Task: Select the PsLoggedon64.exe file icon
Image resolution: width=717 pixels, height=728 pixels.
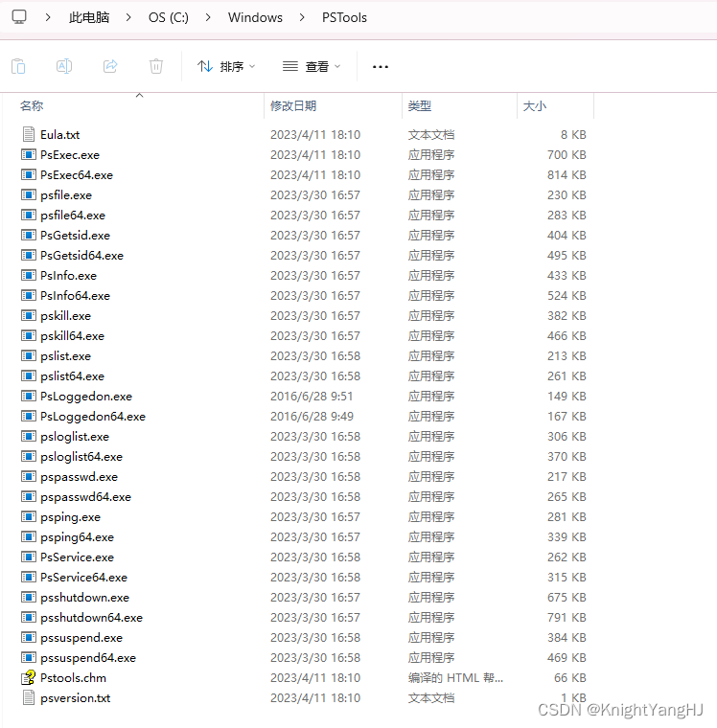Action: [29, 416]
